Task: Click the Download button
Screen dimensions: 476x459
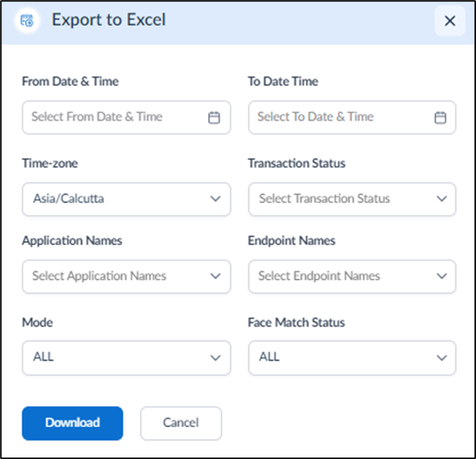Action: tap(73, 423)
